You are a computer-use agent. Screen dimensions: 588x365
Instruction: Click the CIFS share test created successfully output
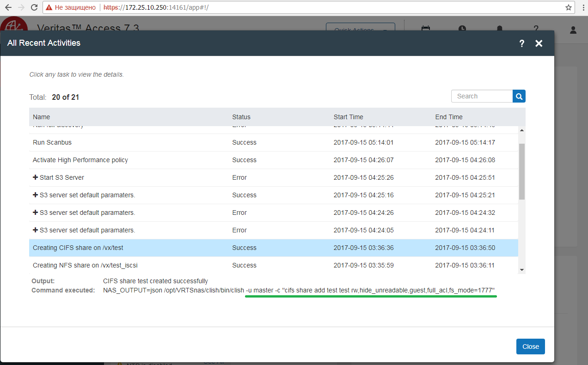(x=155, y=281)
